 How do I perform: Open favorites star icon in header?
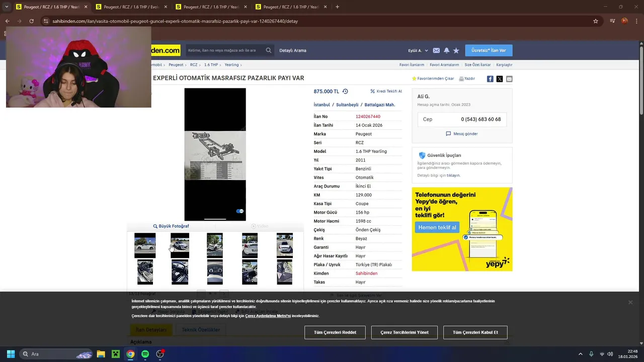[x=456, y=50]
